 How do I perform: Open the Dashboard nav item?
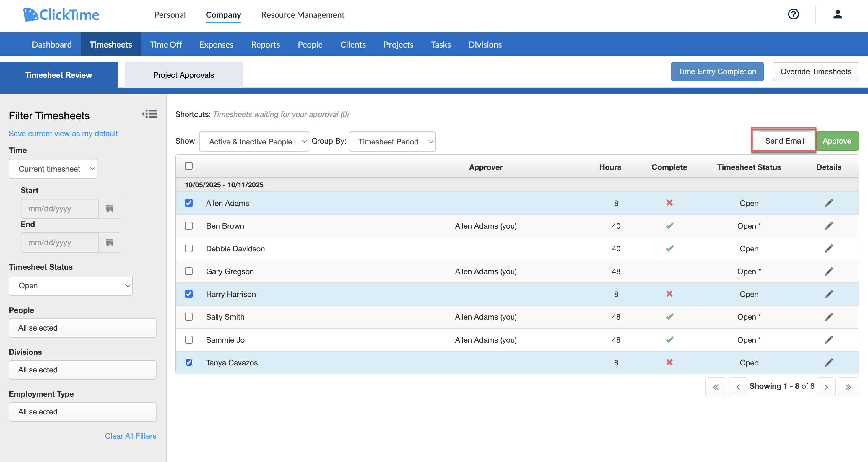52,45
